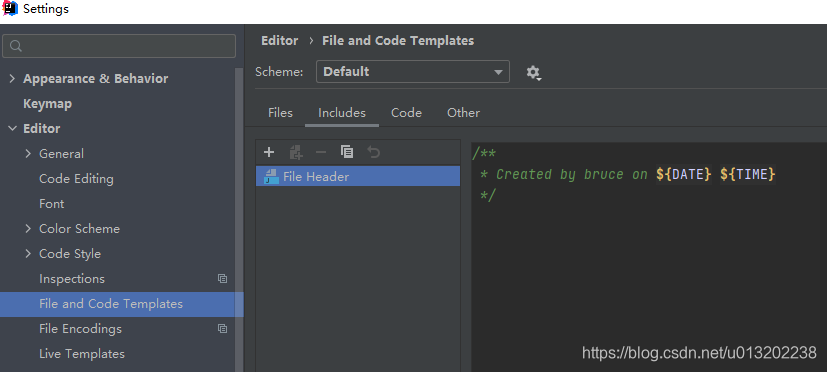This screenshot has height=372, width=827.
Task: Expand Appearance & Behavior section
Action: tap(12, 79)
